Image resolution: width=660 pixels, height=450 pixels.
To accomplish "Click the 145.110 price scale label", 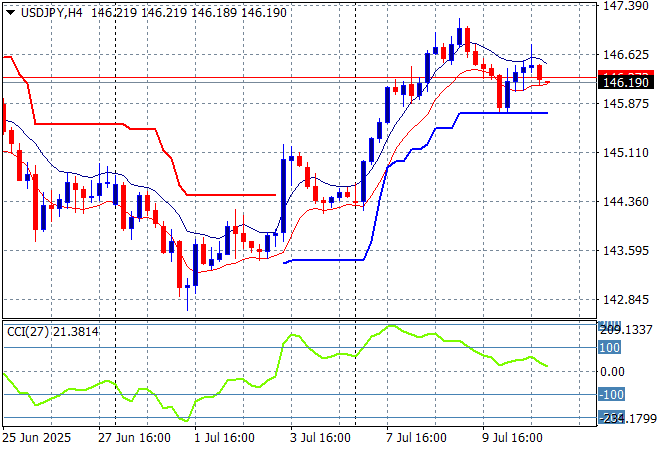I will (x=625, y=152).
